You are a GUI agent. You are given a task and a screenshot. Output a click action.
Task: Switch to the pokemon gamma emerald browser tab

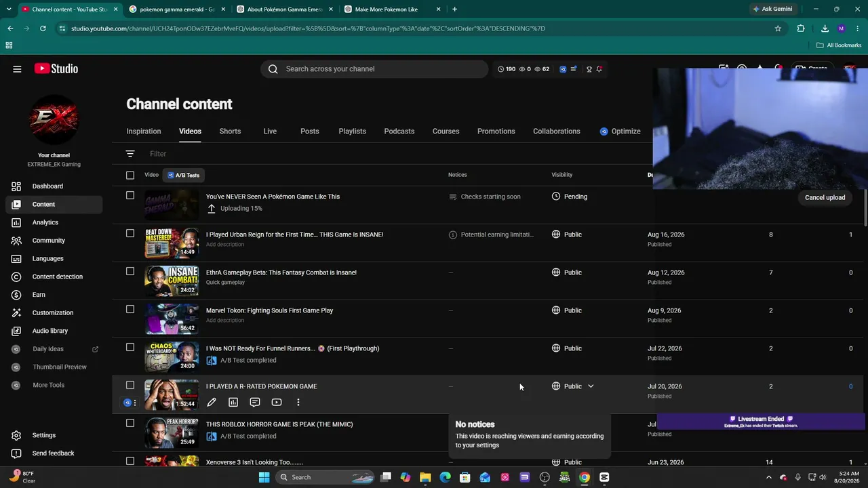[176, 9]
